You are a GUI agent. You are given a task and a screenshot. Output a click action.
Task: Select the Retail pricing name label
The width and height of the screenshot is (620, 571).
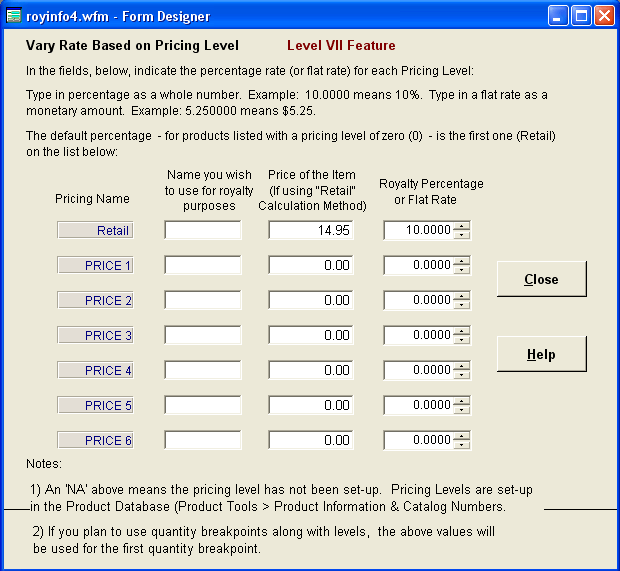[x=95, y=230]
